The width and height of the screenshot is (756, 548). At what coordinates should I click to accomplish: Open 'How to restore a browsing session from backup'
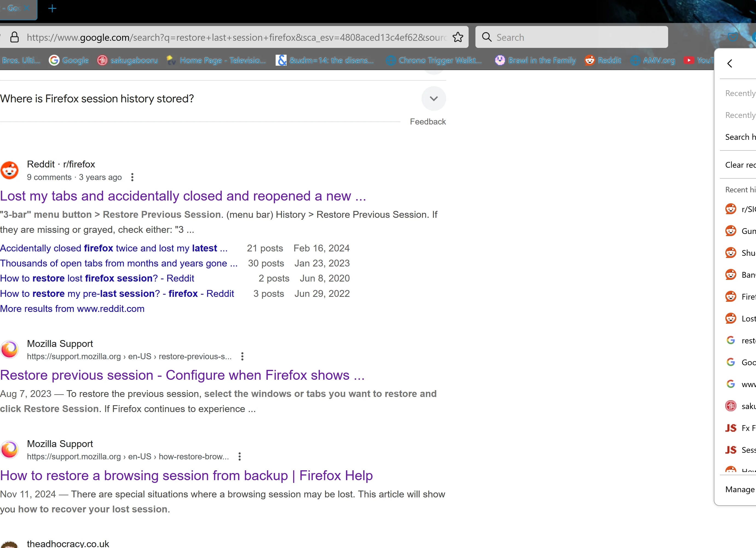[186, 475]
